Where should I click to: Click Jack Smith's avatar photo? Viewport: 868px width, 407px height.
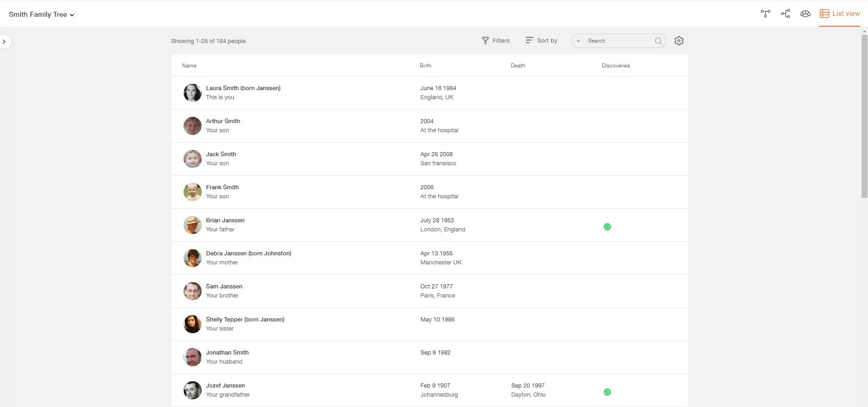pos(193,159)
